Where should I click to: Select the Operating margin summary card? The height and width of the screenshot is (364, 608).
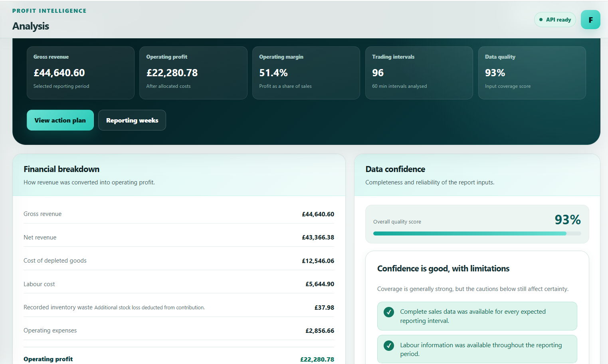(x=306, y=73)
